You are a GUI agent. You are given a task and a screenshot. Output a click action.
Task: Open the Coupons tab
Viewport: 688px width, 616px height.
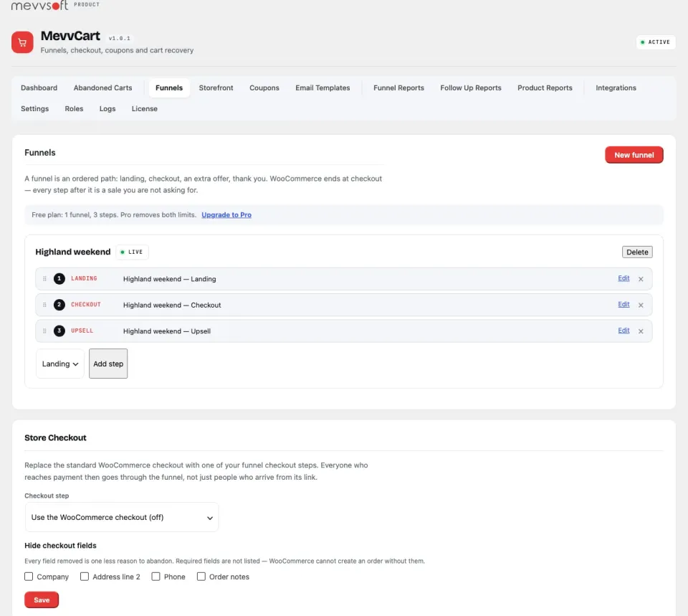click(x=264, y=87)
